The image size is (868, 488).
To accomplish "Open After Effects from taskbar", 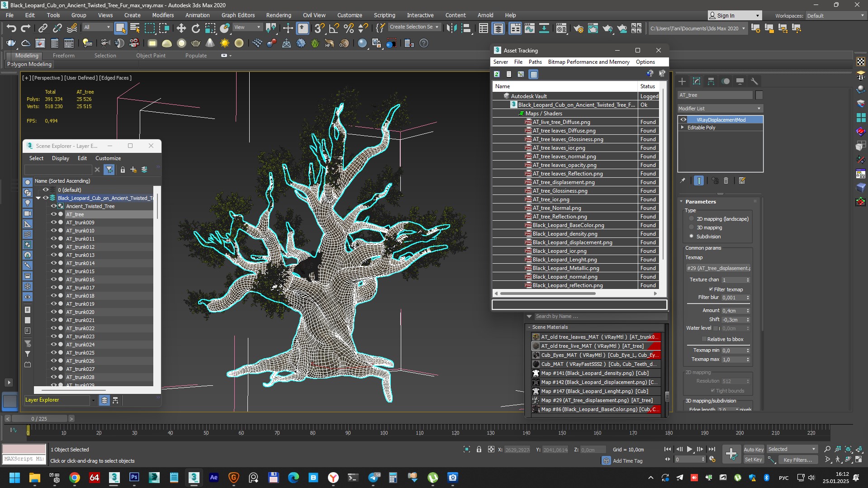I will [x=213, y=478].
